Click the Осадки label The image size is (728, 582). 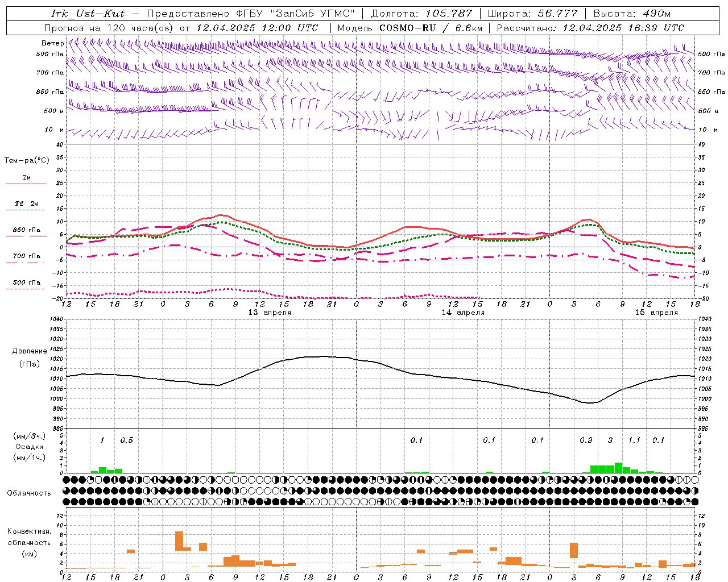(29, 447)
